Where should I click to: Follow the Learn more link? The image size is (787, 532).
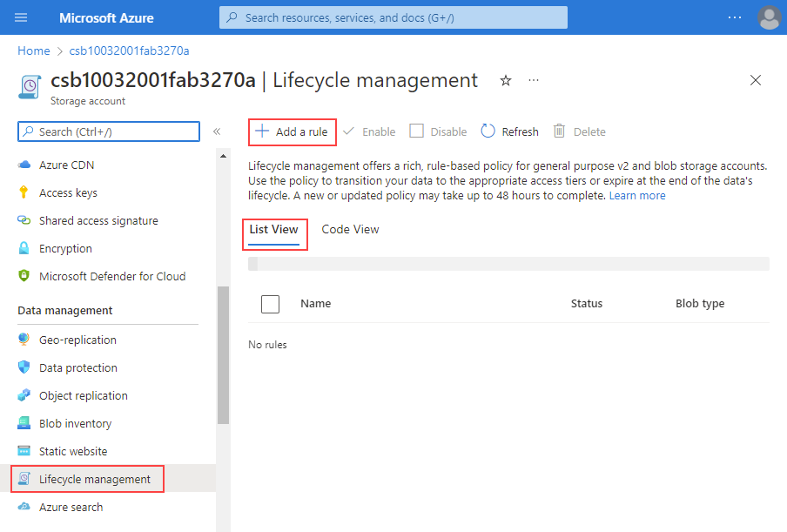(637, 195)
